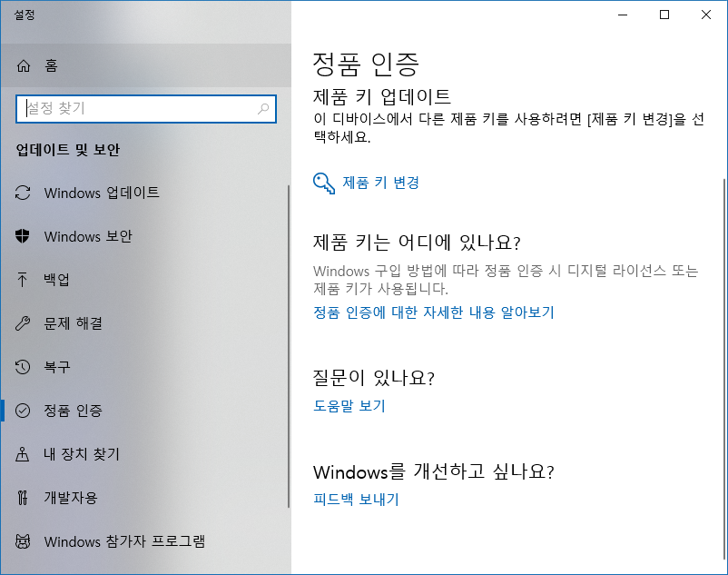Click the Windows 보안 shield icon
Image resolution: width=728 pixels, height=575 pixels.
click(23, 236)
